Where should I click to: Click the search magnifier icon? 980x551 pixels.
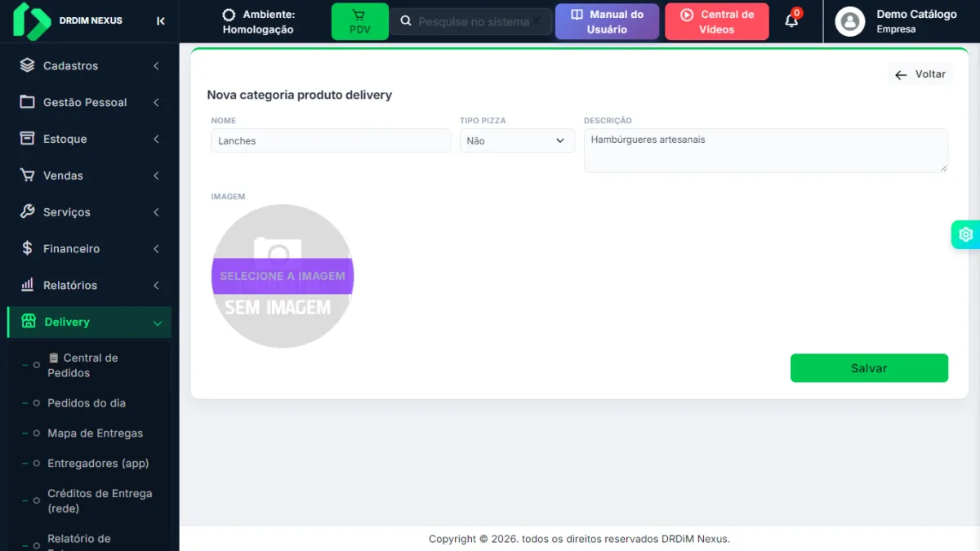point(406,21)
